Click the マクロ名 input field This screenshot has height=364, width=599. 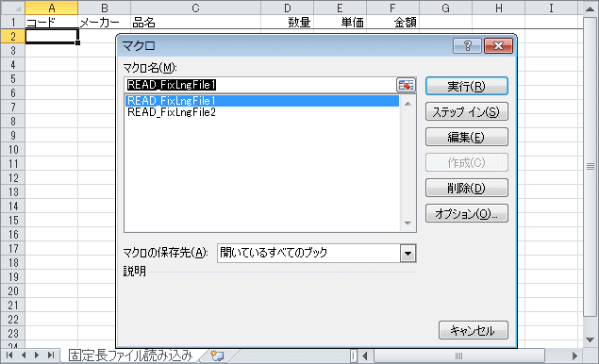pos(260,85)
